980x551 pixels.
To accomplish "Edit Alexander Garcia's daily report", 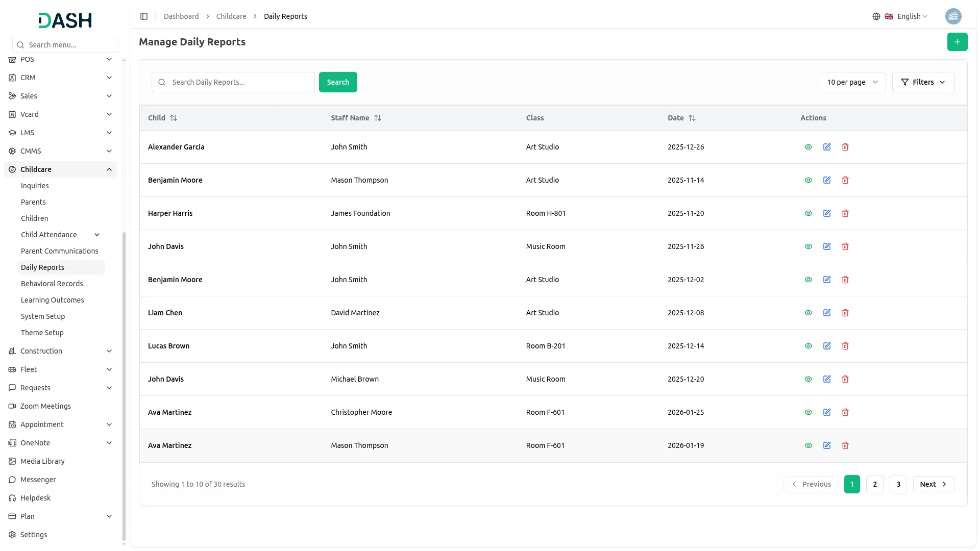I will tap(827, 147).
